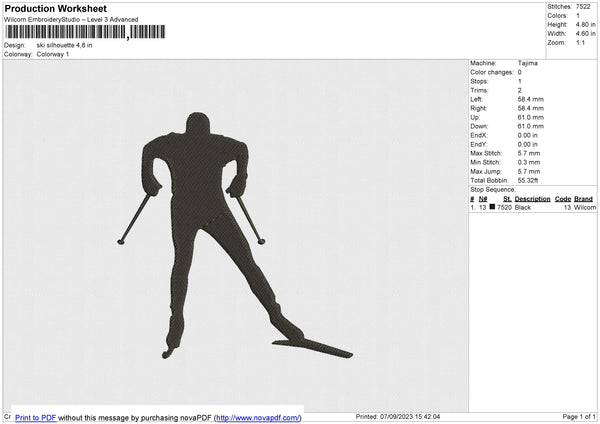The width and height of the screenshot is (600, 424).
Task: Select Width value '4.60 in'
Action: click(x=585, y=34)
